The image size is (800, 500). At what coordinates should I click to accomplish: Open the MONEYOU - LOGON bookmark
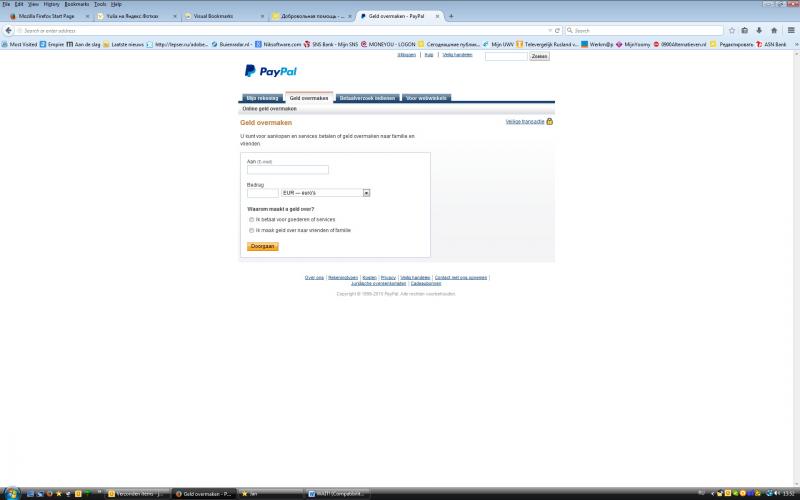tap(388, 44)
